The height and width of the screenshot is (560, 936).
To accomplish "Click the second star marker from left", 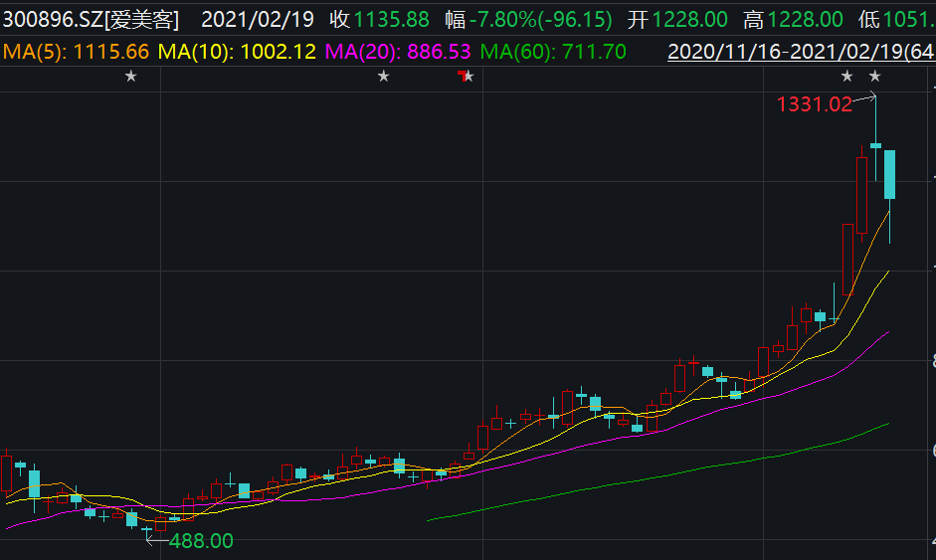I will (x=384, y=77).
